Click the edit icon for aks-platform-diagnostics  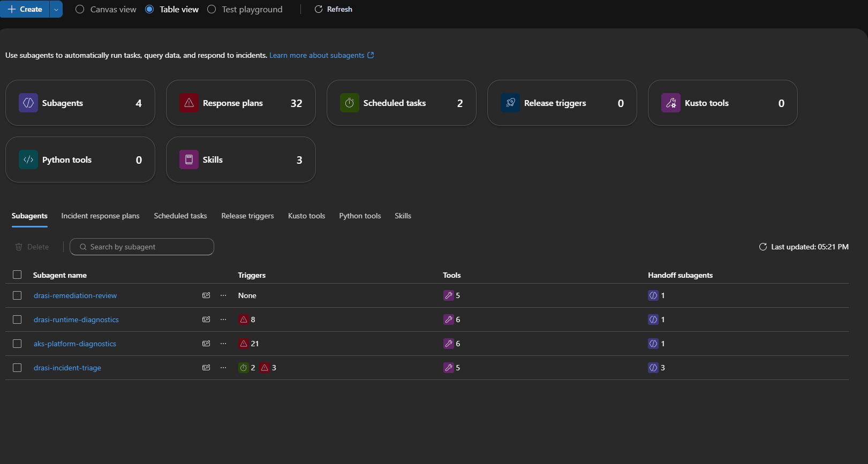pos(206,344)
